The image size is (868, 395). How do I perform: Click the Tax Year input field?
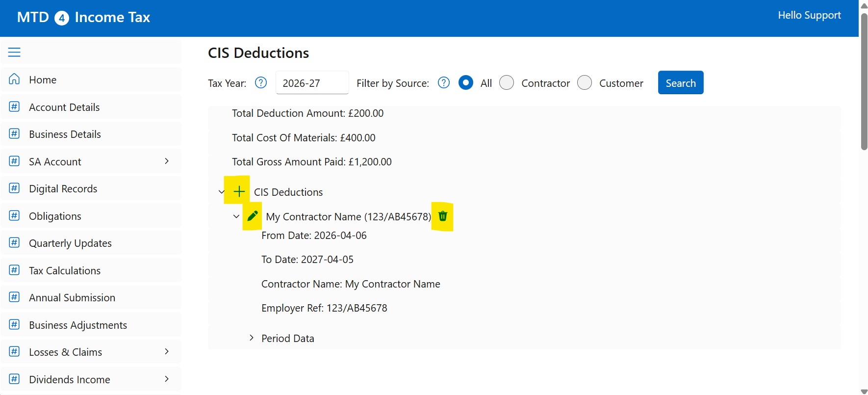(312, 82)
